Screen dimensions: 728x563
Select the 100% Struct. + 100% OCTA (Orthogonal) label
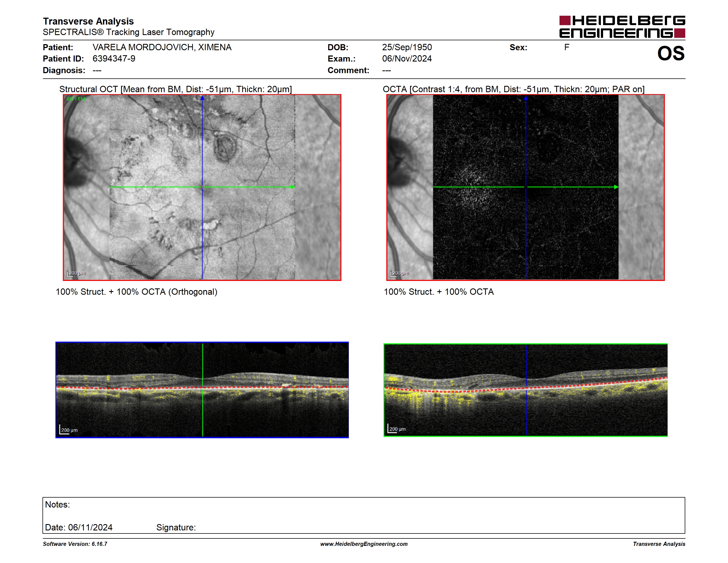point(136,292)
